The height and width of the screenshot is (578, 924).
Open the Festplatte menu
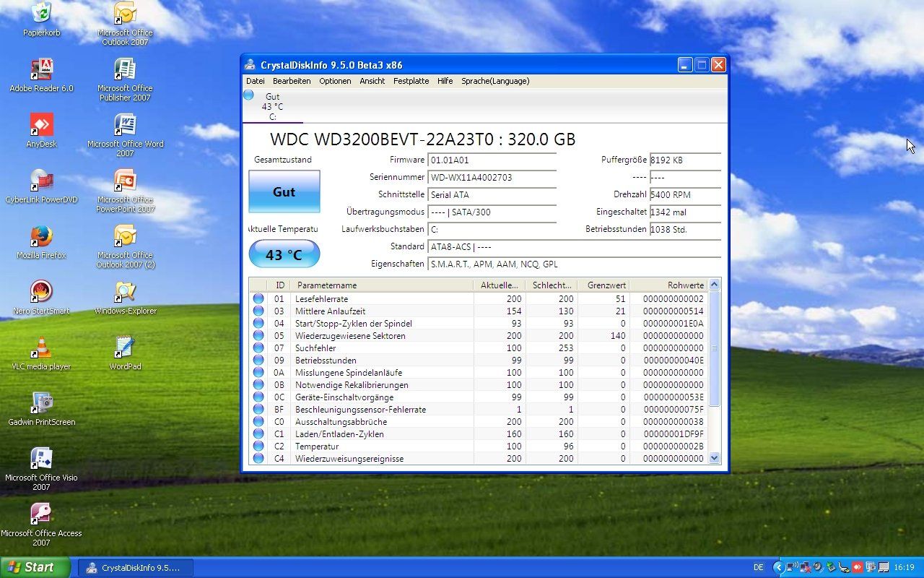(x=411, y=81)
